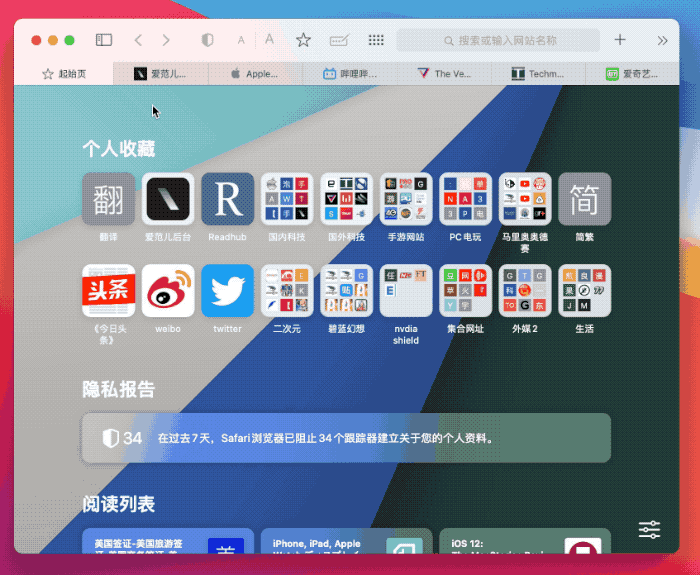Image resolution: width=700 pixels, height=575 pixels.
Task: Open the privacy report shield icon
Action: pos(207,40)
